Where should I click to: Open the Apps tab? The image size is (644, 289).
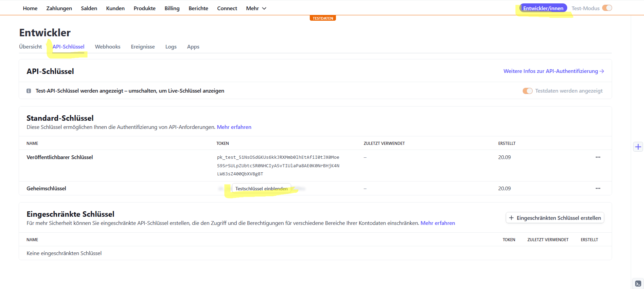click(x=193, y=47)
